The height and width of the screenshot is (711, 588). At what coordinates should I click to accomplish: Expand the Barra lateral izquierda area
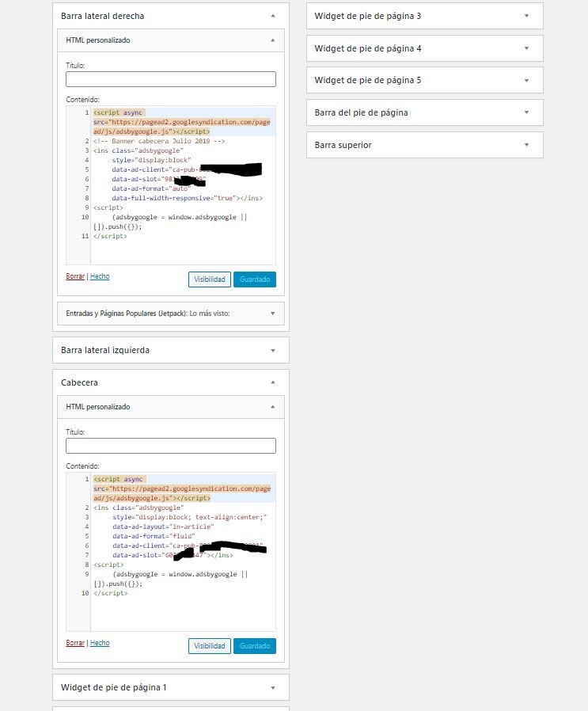[x=273, y=351]
